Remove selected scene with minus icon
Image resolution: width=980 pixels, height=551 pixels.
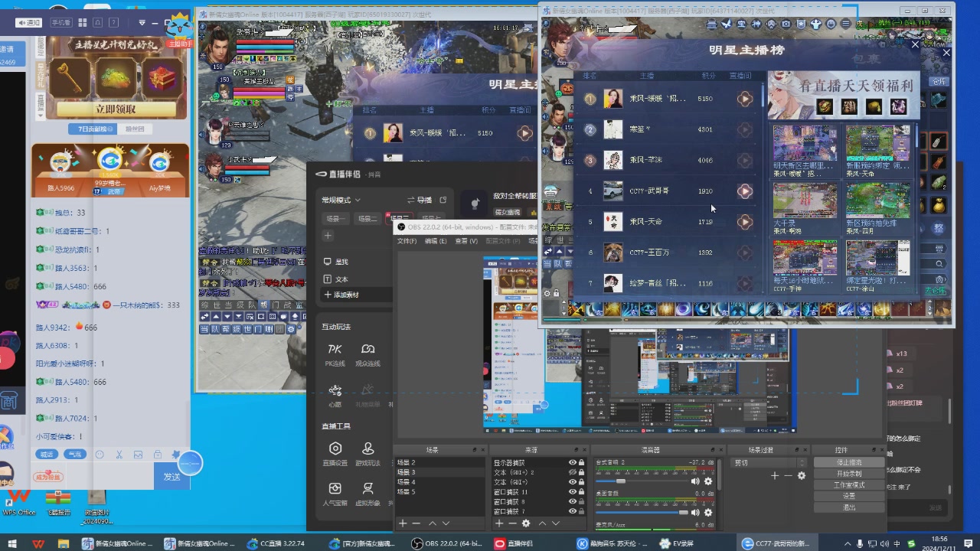click(x=416, y=523)
